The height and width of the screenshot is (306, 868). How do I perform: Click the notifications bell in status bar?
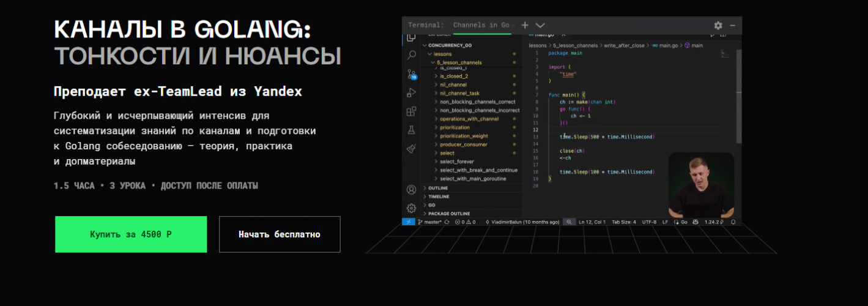coord(733,222)
